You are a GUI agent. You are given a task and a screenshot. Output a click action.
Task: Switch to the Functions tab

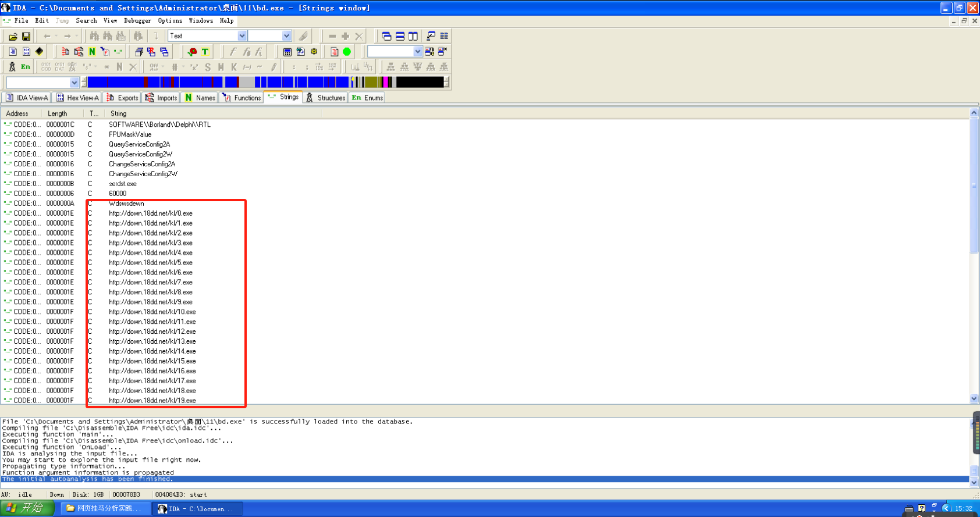tap(242, 98)
